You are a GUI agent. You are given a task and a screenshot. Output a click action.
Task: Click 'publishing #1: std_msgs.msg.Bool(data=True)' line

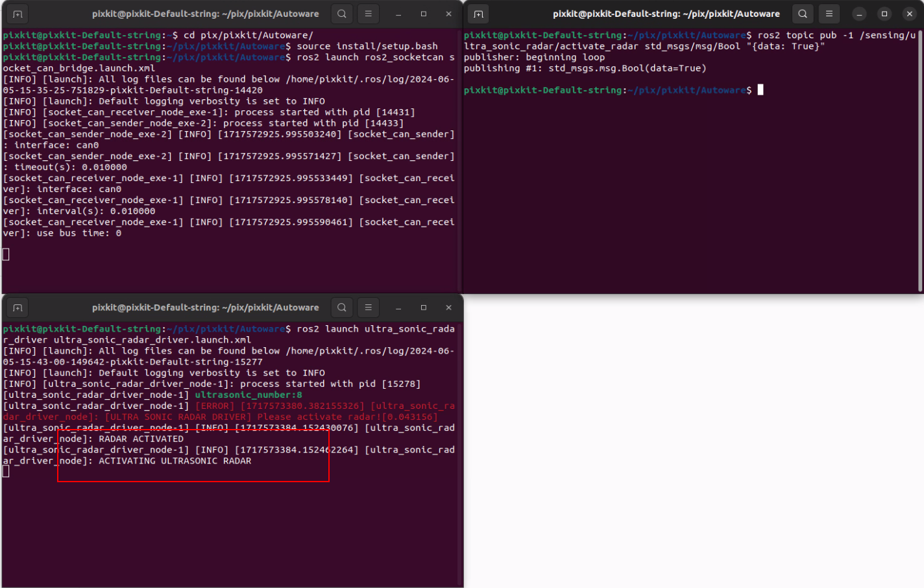pos(585,68)
